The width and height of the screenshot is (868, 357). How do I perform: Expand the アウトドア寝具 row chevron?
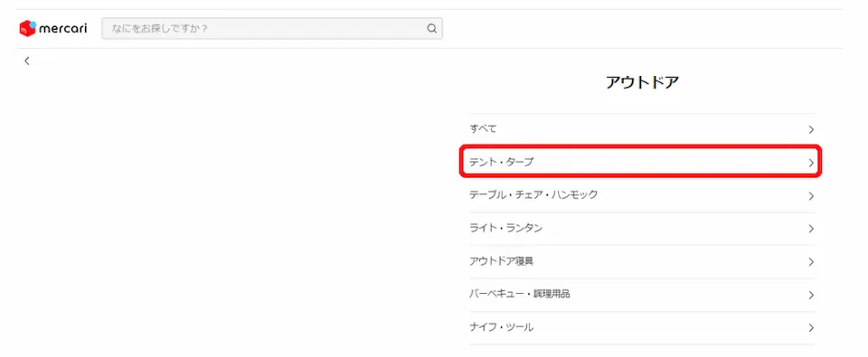(811, 262)
